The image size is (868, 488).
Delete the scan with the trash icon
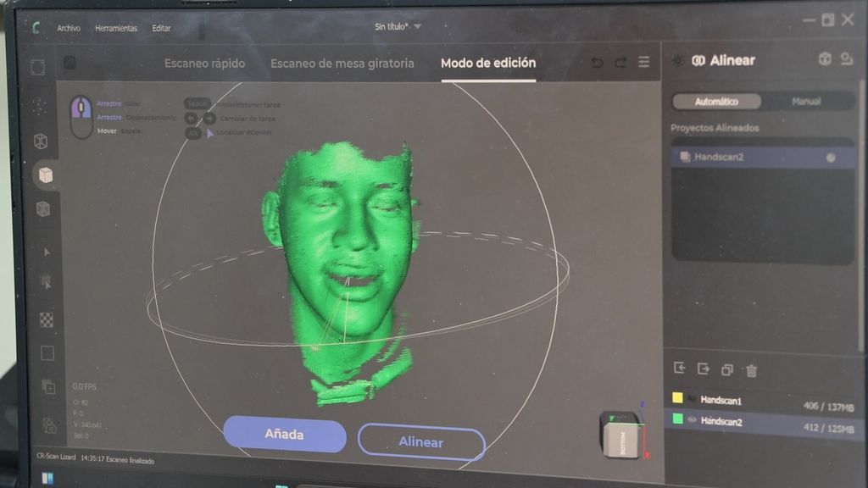(x=751, y=370)
